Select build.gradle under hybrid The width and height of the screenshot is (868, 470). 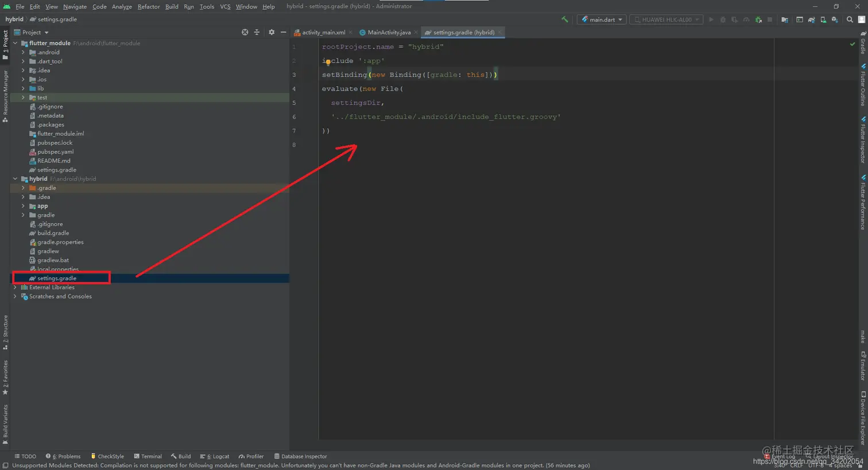pos(53,233)
